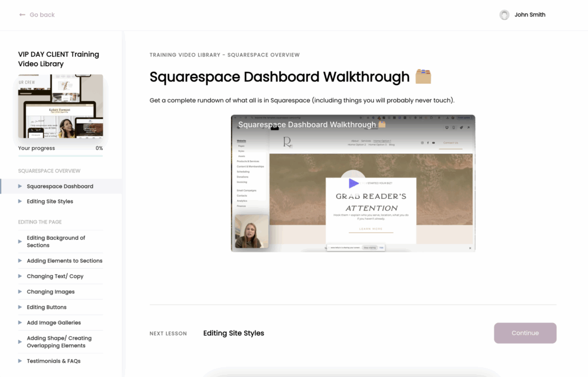Click the Training Video Library breadcrumb text

[185, 55]
